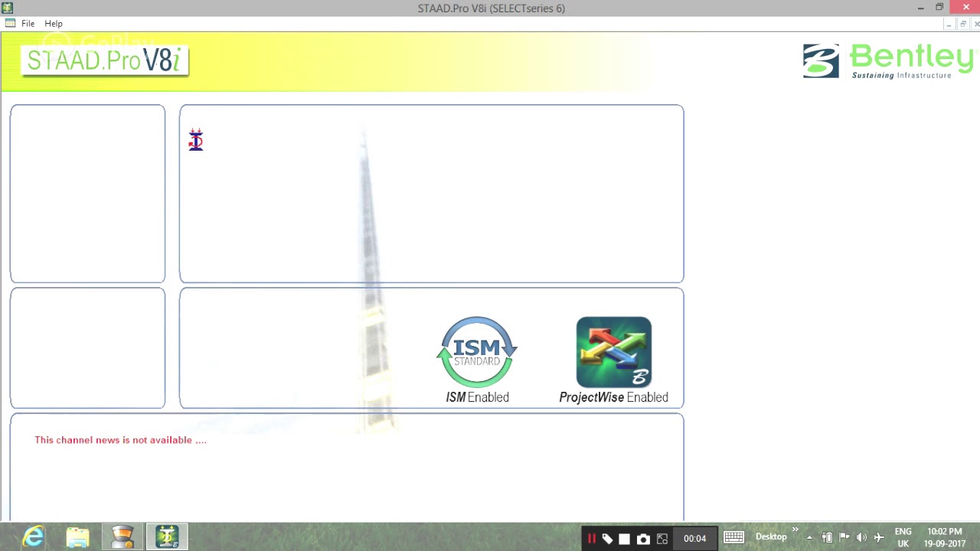Minimize the inner document window
The height and width of the screenshot is (551, 980).
point(949,24)
